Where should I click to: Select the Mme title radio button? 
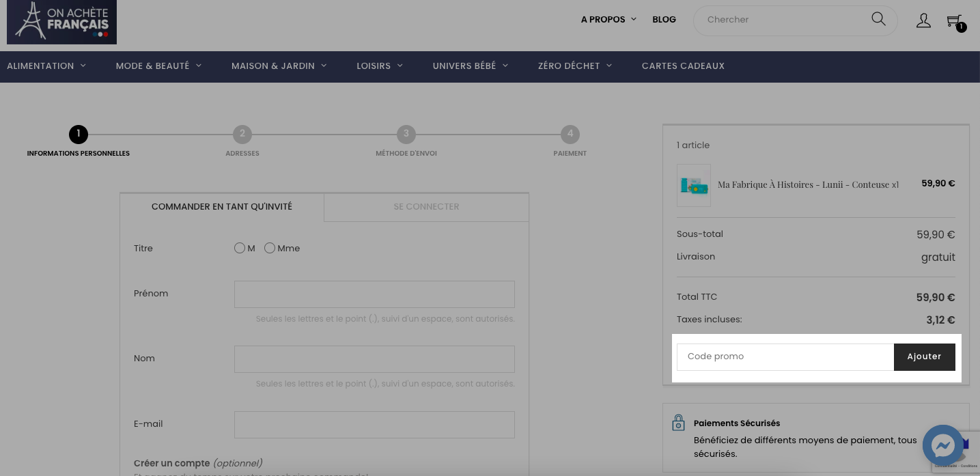270,248
